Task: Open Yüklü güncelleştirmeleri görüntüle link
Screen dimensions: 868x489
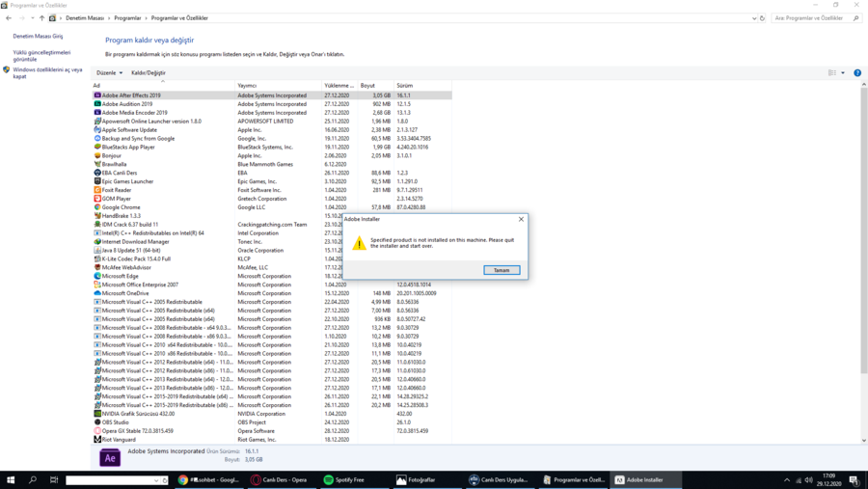Action: pos(42,56)
